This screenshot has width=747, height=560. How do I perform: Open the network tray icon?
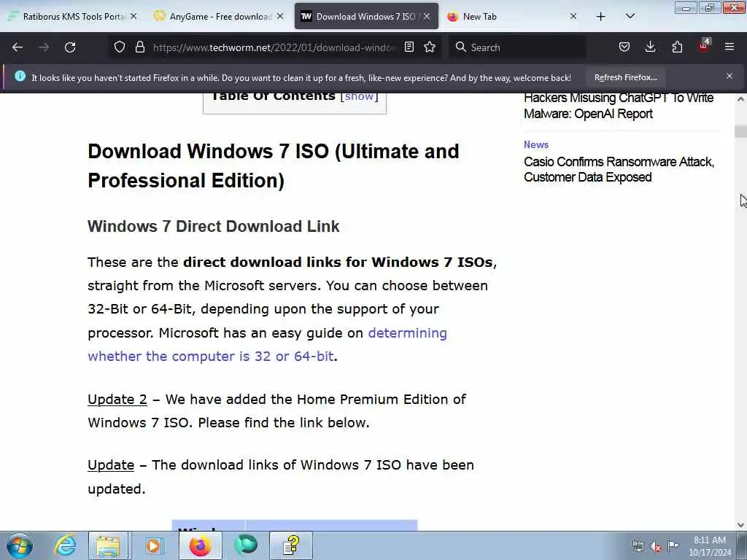point(638,546)
